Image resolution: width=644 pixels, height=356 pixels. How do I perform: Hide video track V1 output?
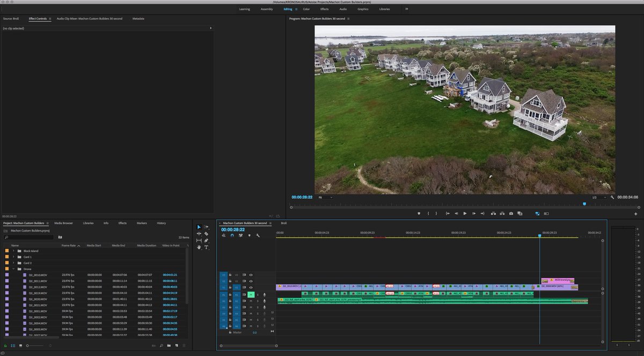[251, 287]
